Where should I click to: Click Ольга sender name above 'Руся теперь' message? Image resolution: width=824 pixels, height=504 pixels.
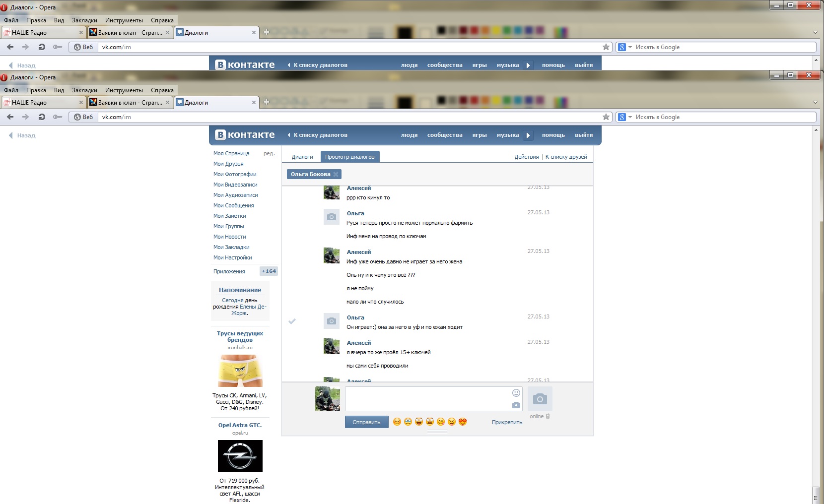(355, 213)
